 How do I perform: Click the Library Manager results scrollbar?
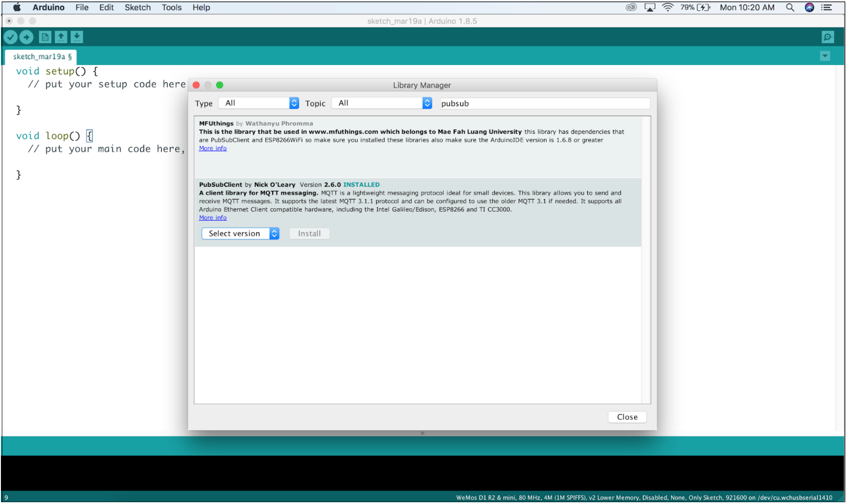646,260
